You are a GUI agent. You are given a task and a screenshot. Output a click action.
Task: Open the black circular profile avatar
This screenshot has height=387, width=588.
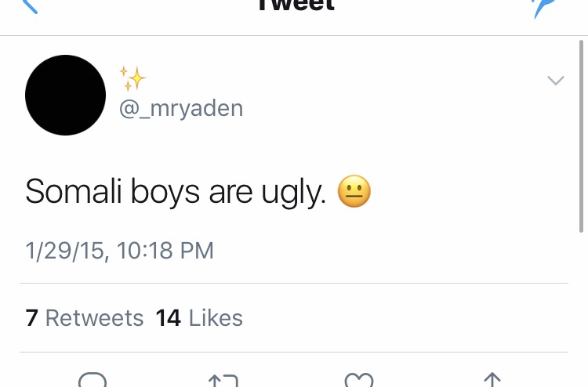66,95
